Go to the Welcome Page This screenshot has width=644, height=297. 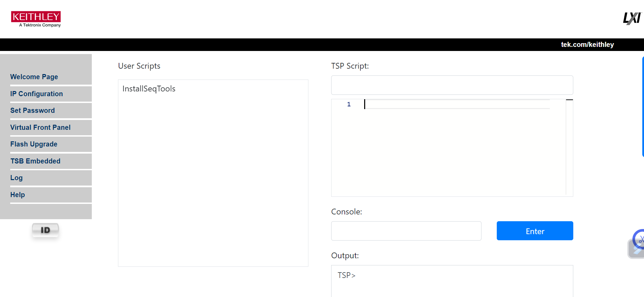click(34, 77)
